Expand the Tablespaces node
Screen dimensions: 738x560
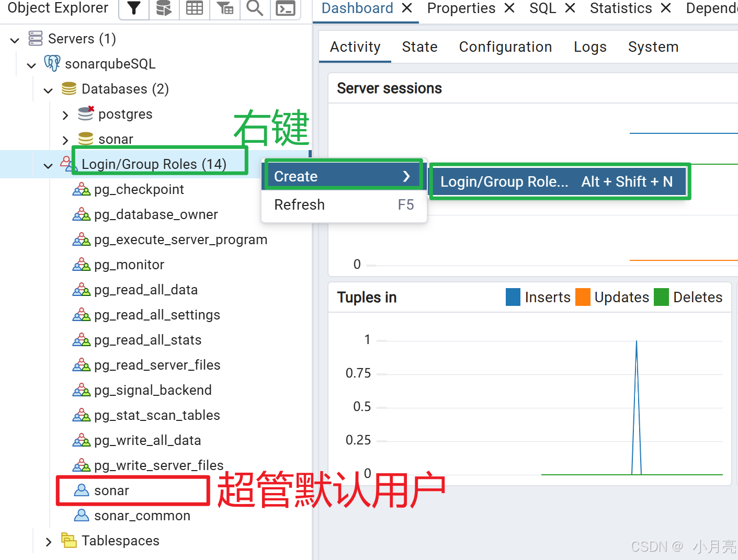click(x=48, y=542)
